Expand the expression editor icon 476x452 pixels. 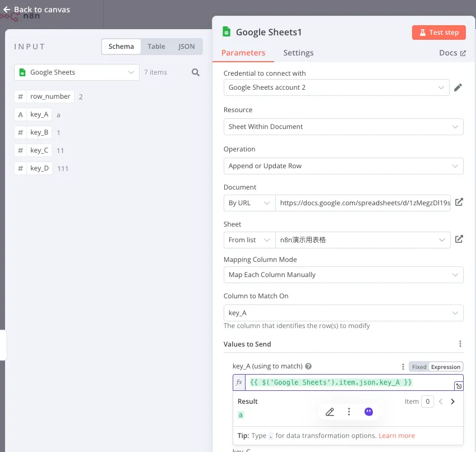459,386
